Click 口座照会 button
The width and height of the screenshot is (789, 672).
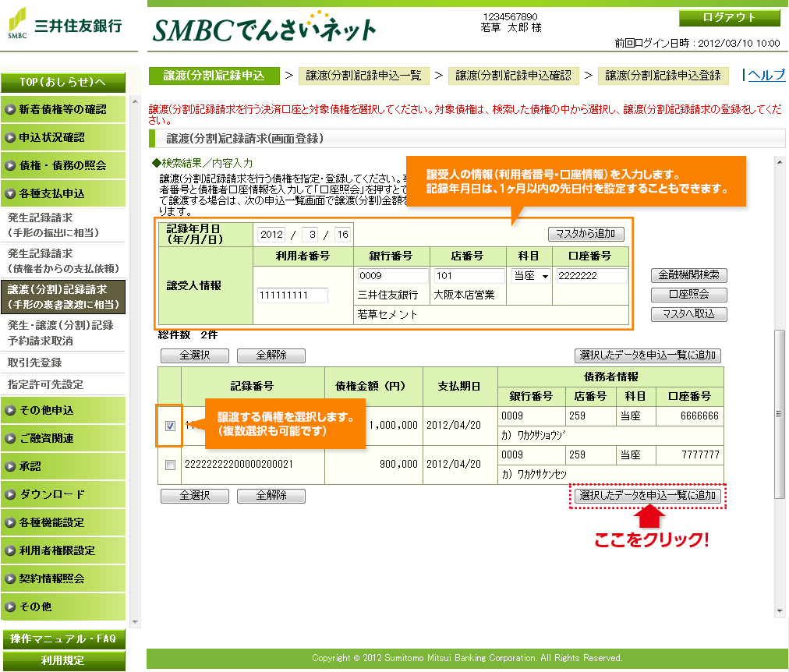pyautogui.click(x=689, y=295)
